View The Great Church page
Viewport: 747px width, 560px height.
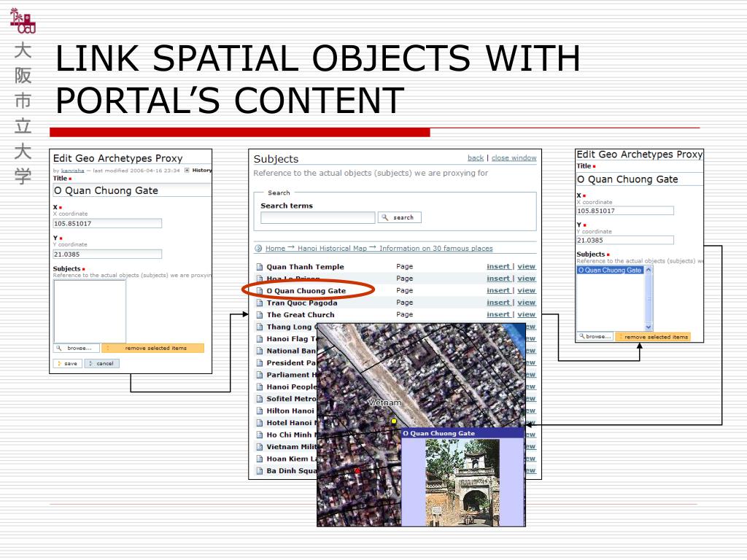tap(527, 315)
